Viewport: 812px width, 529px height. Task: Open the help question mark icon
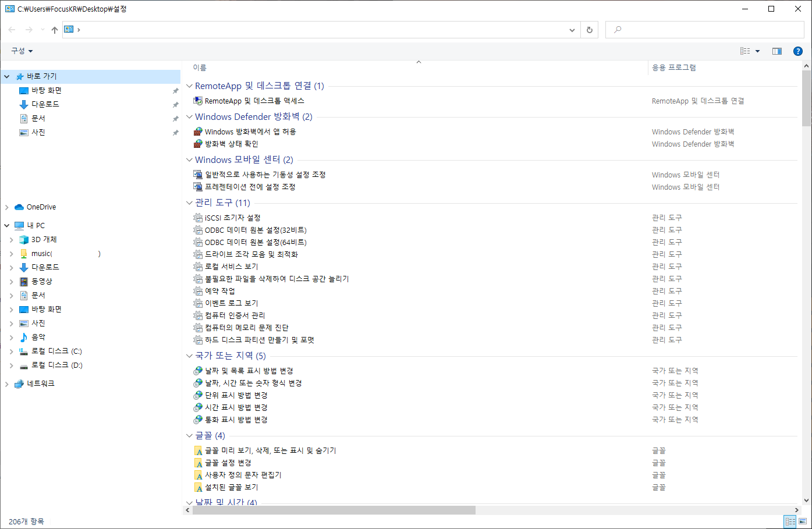coord(798,51)
